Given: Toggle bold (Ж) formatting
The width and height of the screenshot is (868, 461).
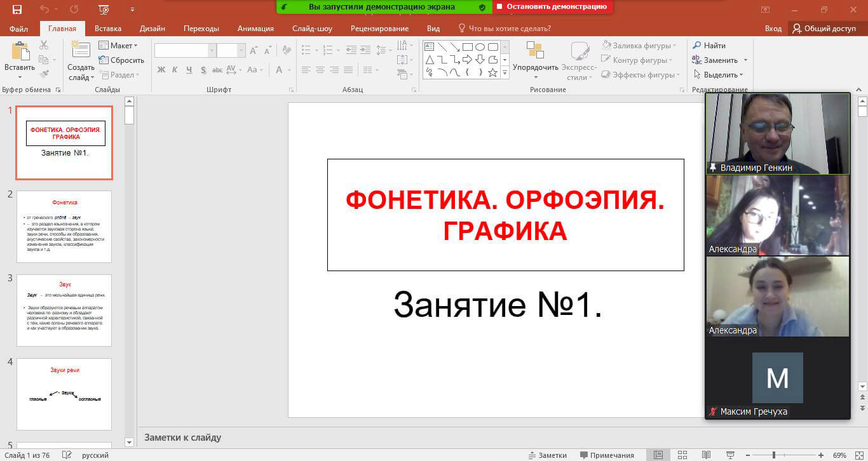Looking at the screenshot, I should pos(161,70).
